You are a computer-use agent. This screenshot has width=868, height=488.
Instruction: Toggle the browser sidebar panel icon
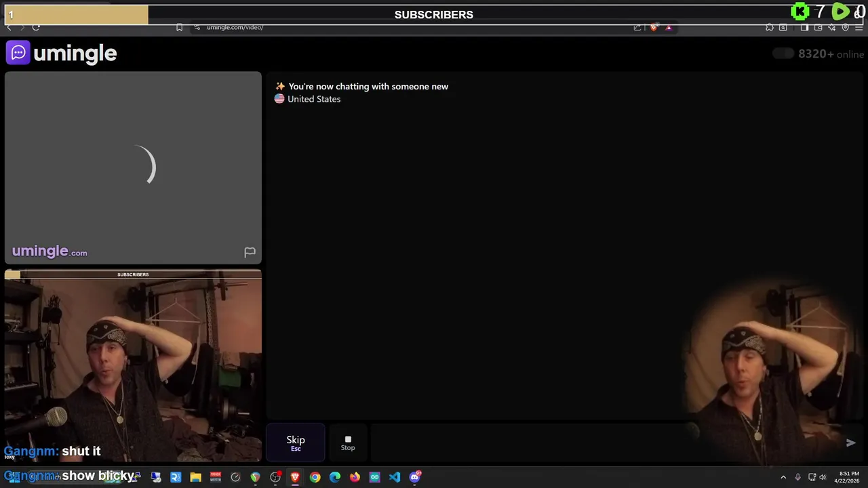click(804, 27)
